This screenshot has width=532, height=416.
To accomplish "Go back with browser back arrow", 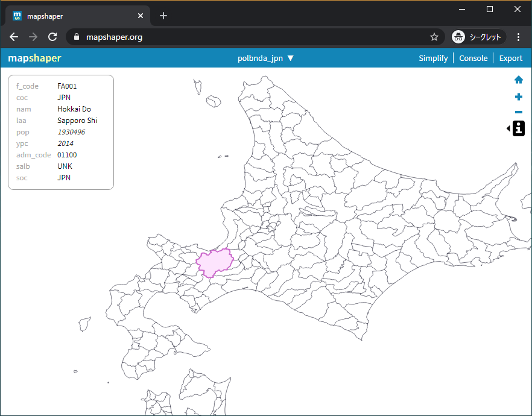I will (14, 37).
